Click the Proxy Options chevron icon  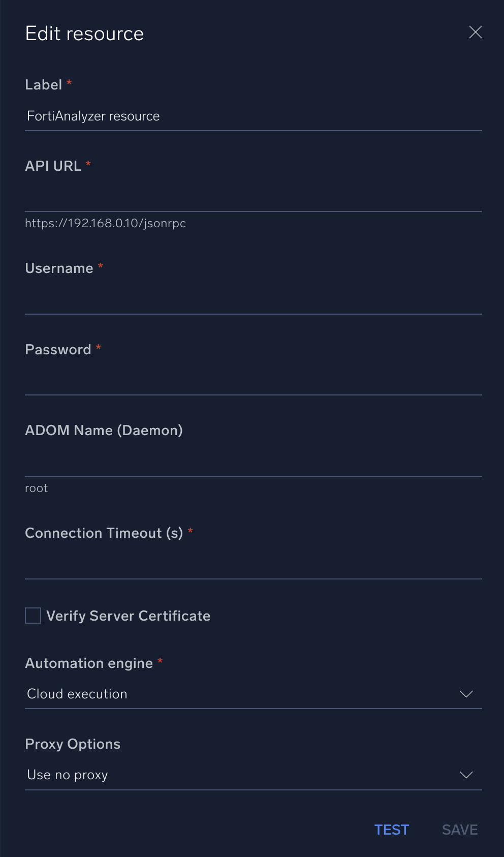coord(466,775)
